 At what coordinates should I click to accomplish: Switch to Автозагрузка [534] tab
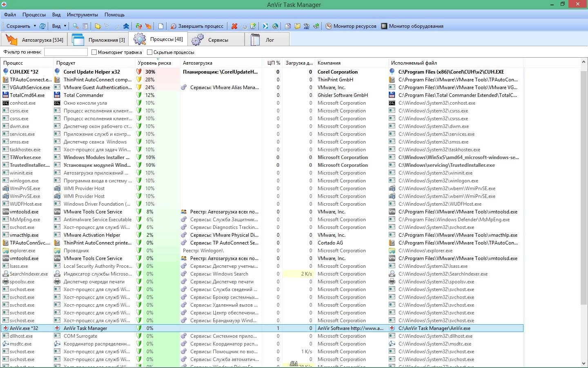point(34,40)
